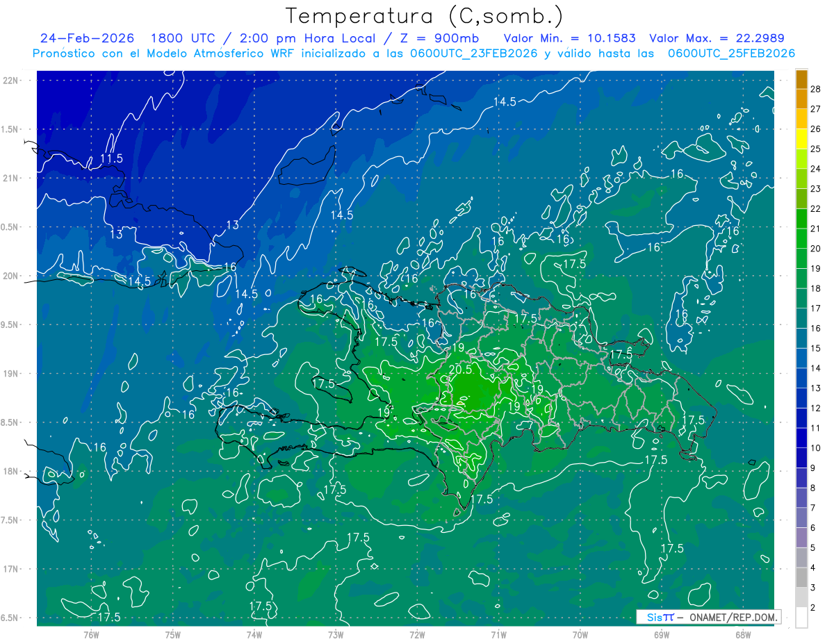Click the '19N' latitude axis label
The image size is (834, 644).
10,373
